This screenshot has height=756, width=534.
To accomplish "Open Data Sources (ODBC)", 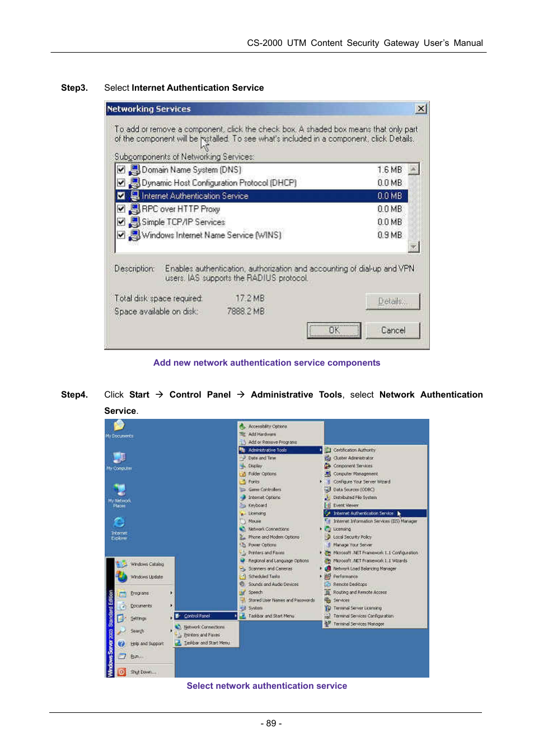I will coord(375,489).
